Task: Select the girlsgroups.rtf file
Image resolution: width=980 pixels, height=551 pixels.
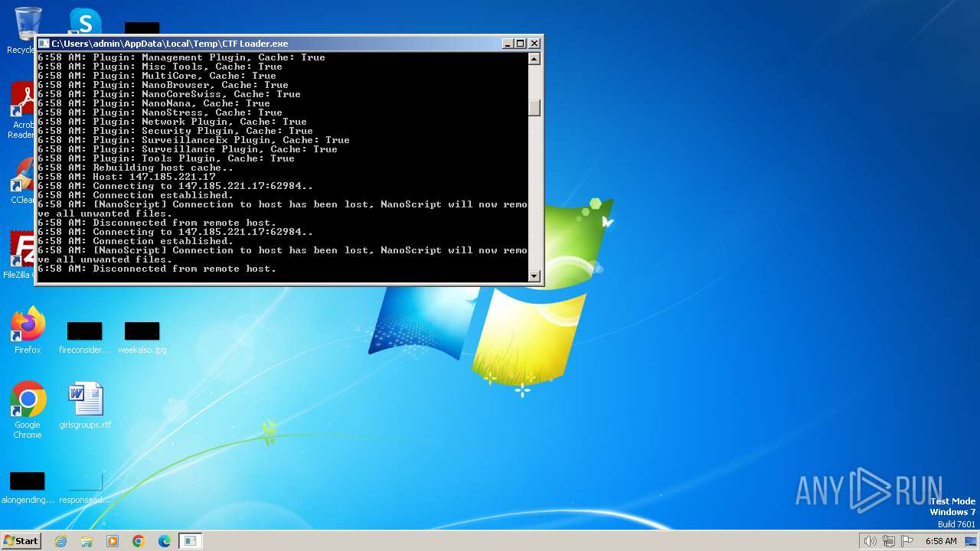Action: coord(85,405)
